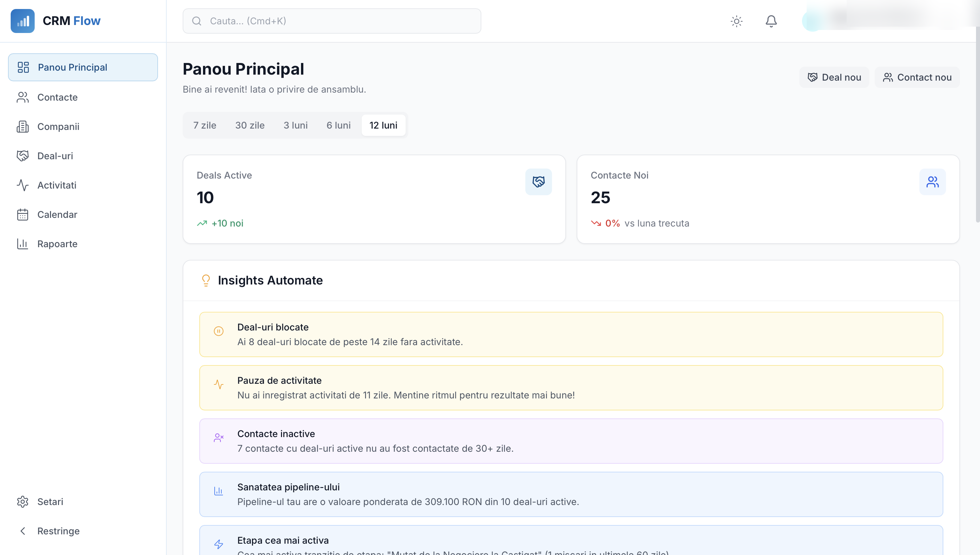Click the Deal-uri handshake icon in sidebar
Image resolution: width=980 pixels, height=555 pixels.
coord(22,156)
